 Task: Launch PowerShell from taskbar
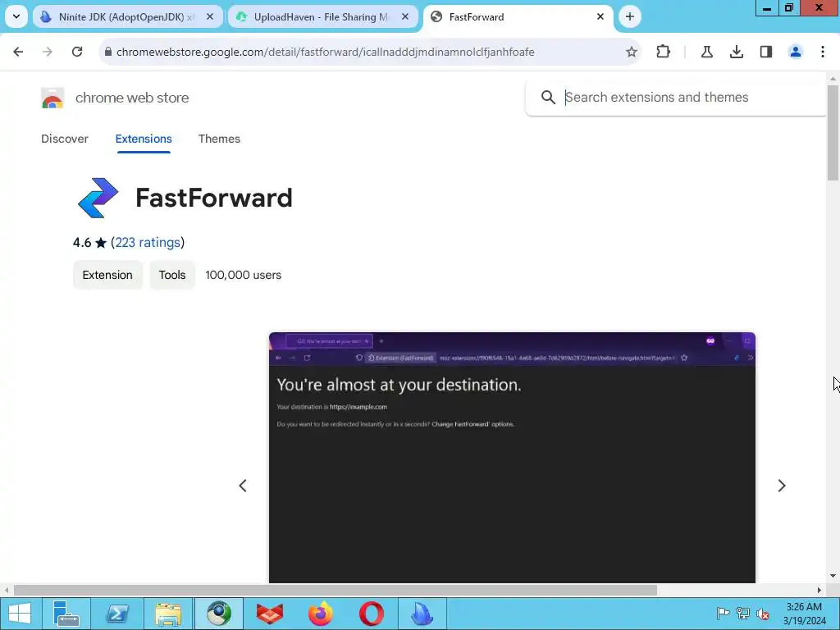[117, 614]
